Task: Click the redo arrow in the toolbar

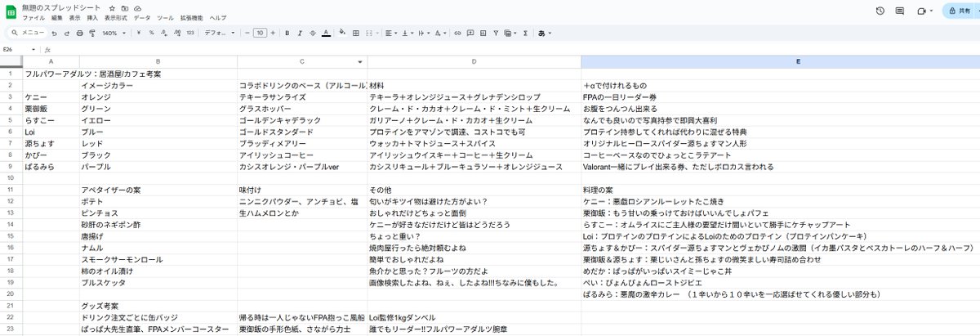Action: coord(66,33)
